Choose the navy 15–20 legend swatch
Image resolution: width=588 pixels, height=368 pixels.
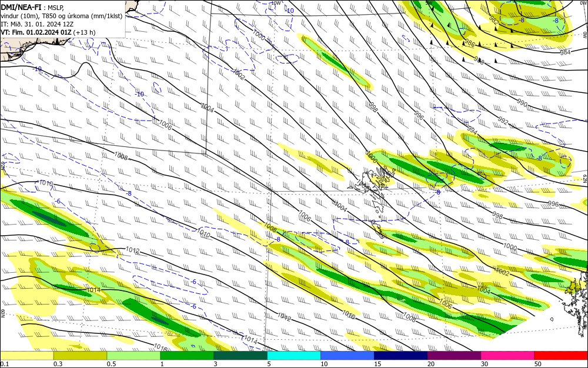pyautogui.click(x=401, y=356)
